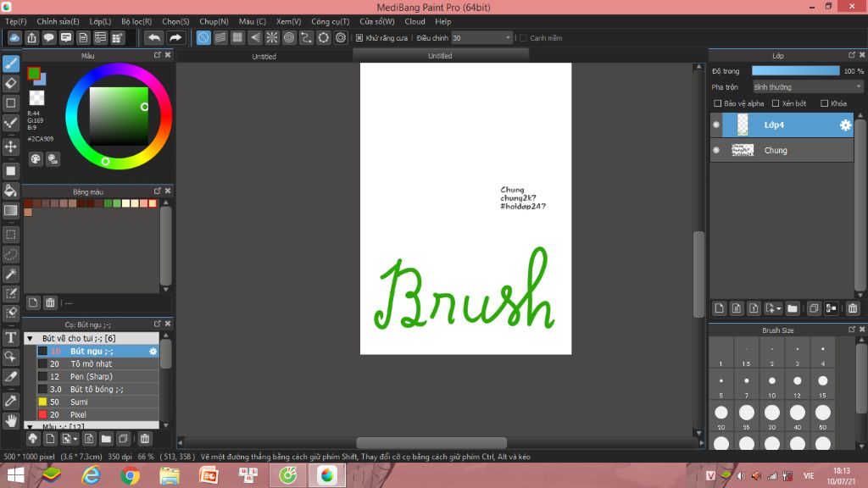The height and width of the screenshot is (488, 868).
Task: Open the Tệp(F) menu
Action: [16, 21]
